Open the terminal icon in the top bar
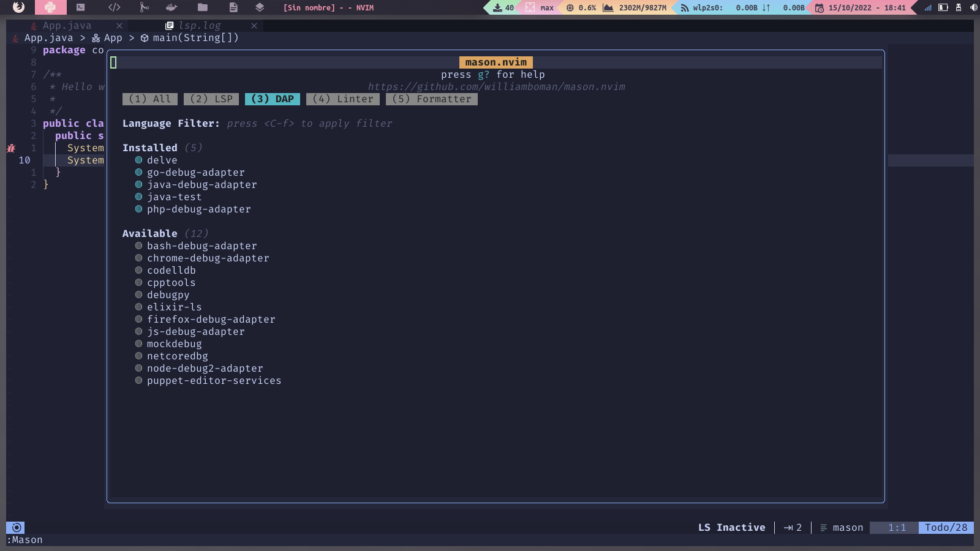The image size is (980, 551). click(x=81, y=7)
